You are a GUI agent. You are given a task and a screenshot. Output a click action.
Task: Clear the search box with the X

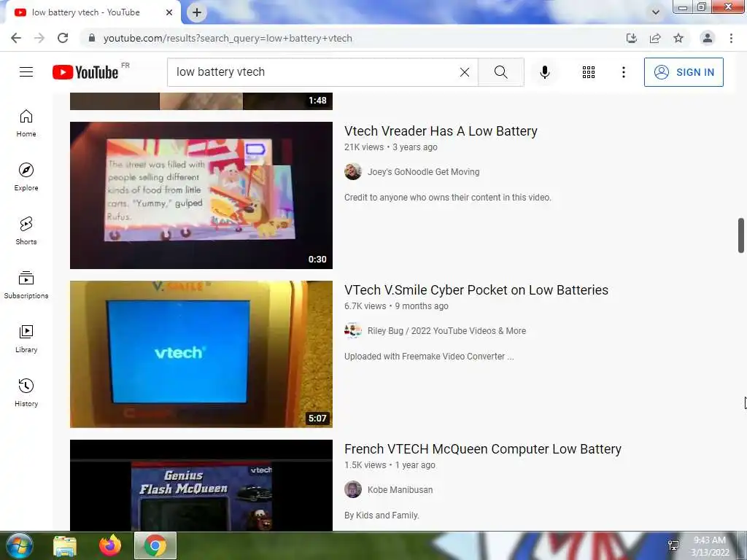point(465,72)
